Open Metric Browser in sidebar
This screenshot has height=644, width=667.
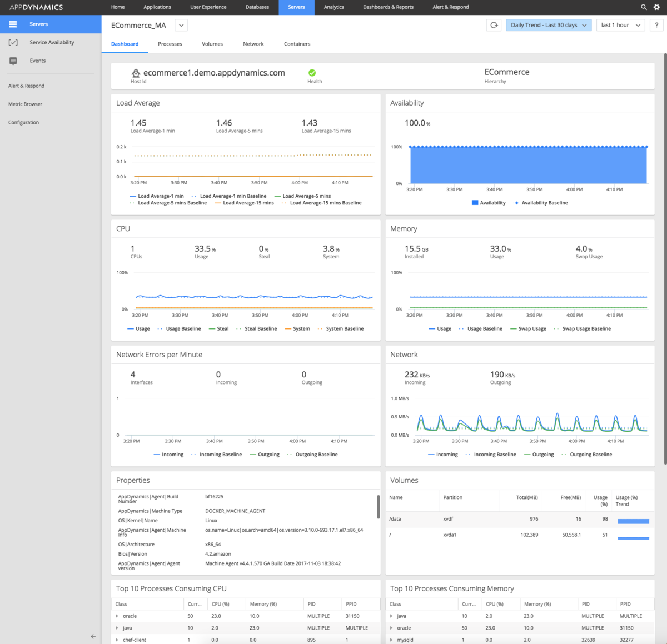pos(26,104)
